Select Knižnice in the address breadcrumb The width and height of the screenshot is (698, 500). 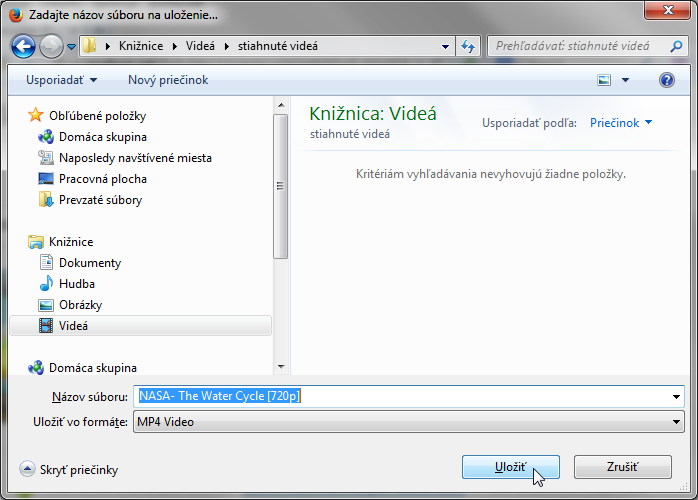point(141,46)
